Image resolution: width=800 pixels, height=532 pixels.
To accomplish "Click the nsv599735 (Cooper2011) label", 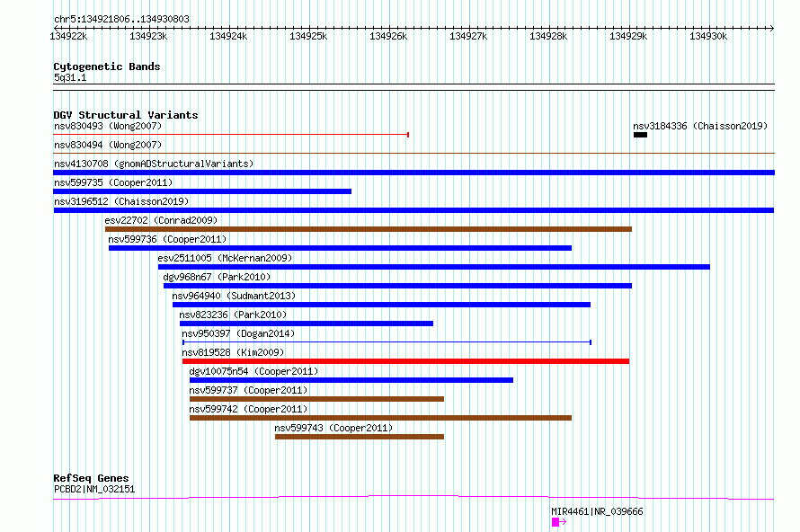I will (113, 182).
